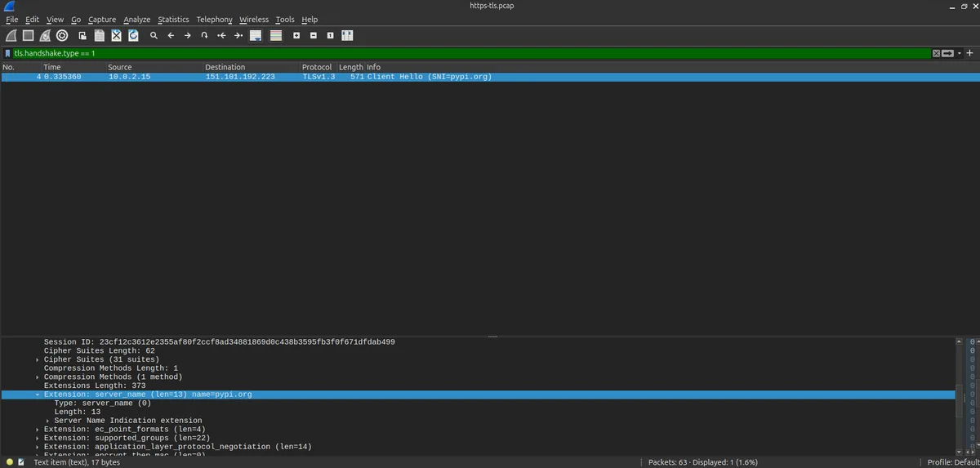Open Capture Options gear icon
Viewport: 980px width, 468px height.
pyautogui.click(x=62, y=35)
